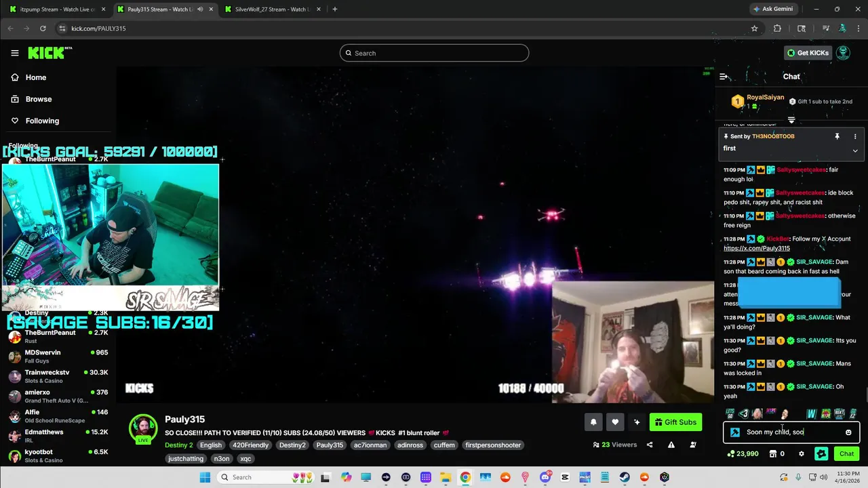Image resolution: width=868 pixels, height=488 pixels.
Task: Select the GG EZ emote
Action: point(853,413)
